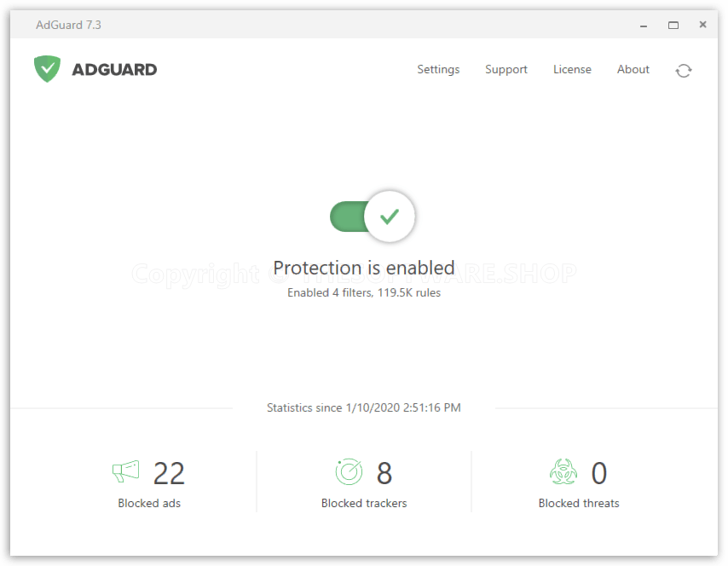Click the ADGUARD wordmark text
Viewport: 728px width, 566px height.
(x=114, y=70)
